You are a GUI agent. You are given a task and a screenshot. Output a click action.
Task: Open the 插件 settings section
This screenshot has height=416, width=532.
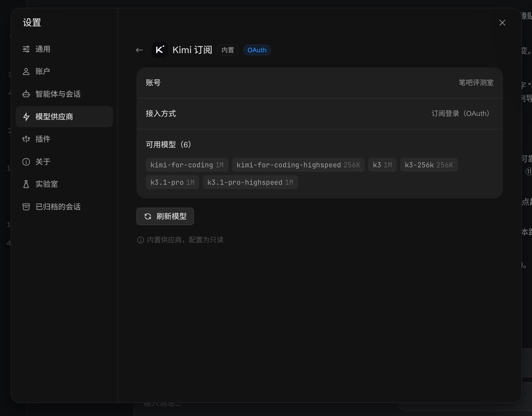pos(64,139)
